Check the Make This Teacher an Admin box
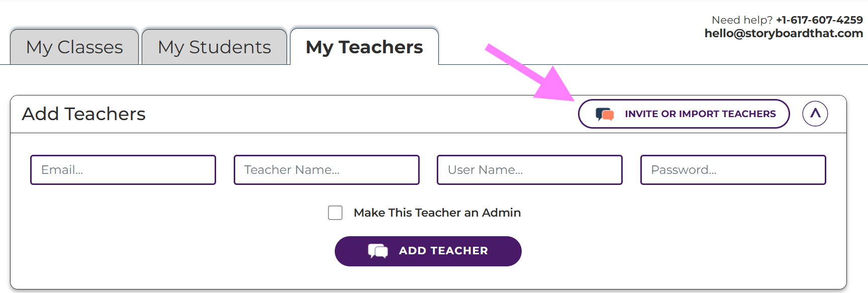 [335, 213]
